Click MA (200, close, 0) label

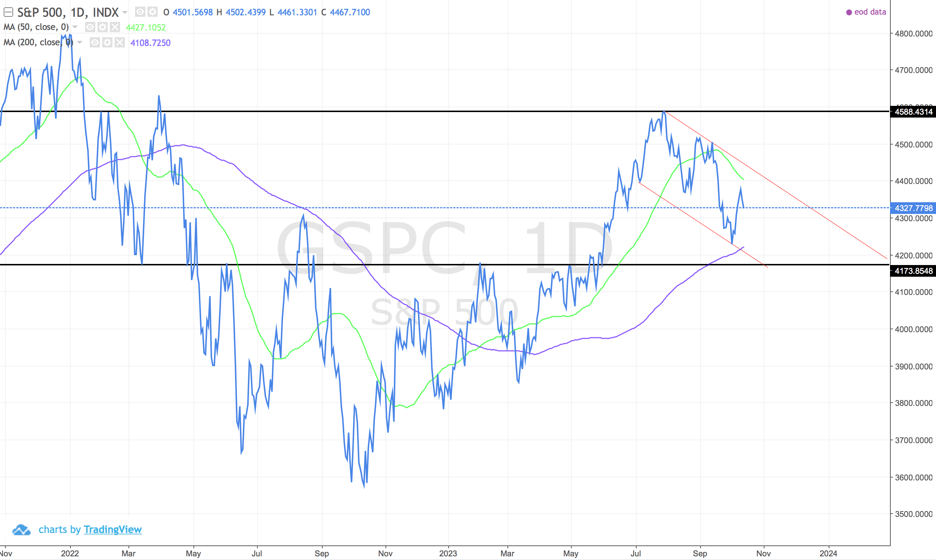pyautogui.click(x=38, y=42)
